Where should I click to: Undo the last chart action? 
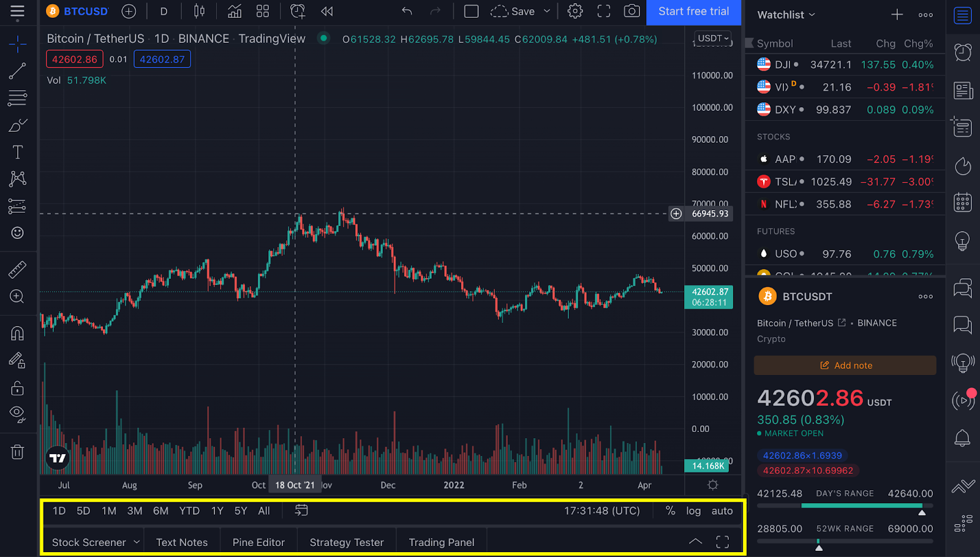(407, 11)
